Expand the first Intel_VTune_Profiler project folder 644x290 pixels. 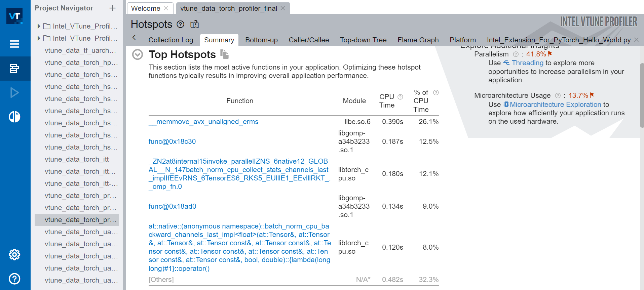point(39,26)
